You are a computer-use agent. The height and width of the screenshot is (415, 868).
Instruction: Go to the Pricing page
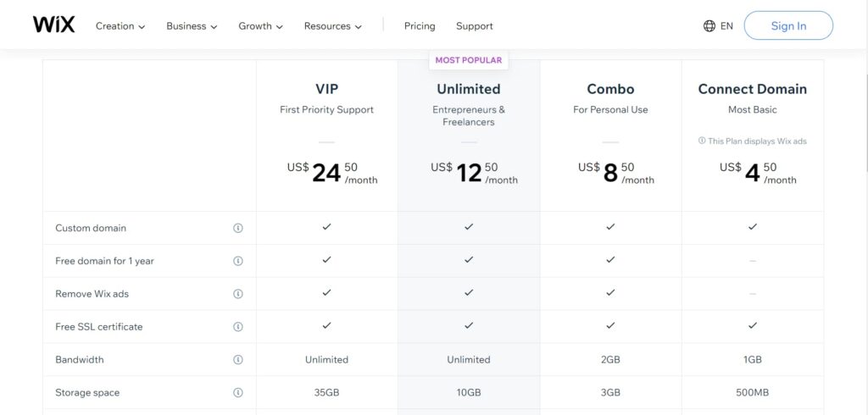click(x=420, y=26)
